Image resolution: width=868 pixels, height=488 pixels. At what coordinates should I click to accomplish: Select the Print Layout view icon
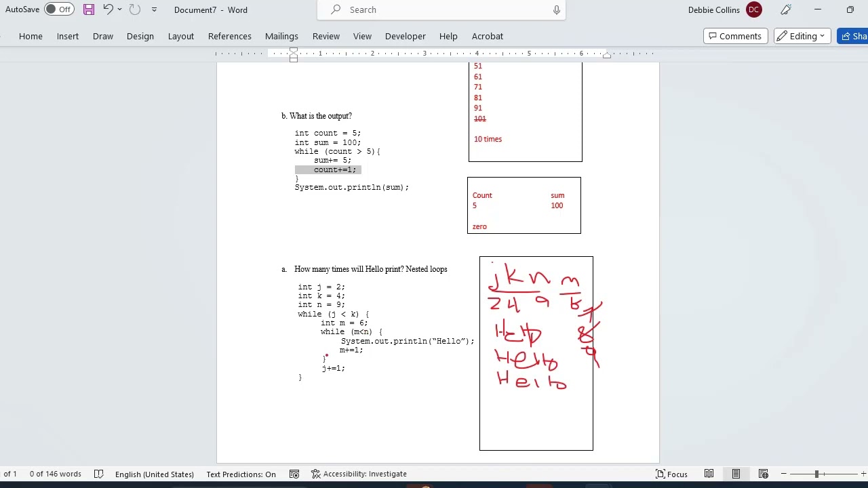[x=736, y=474]
